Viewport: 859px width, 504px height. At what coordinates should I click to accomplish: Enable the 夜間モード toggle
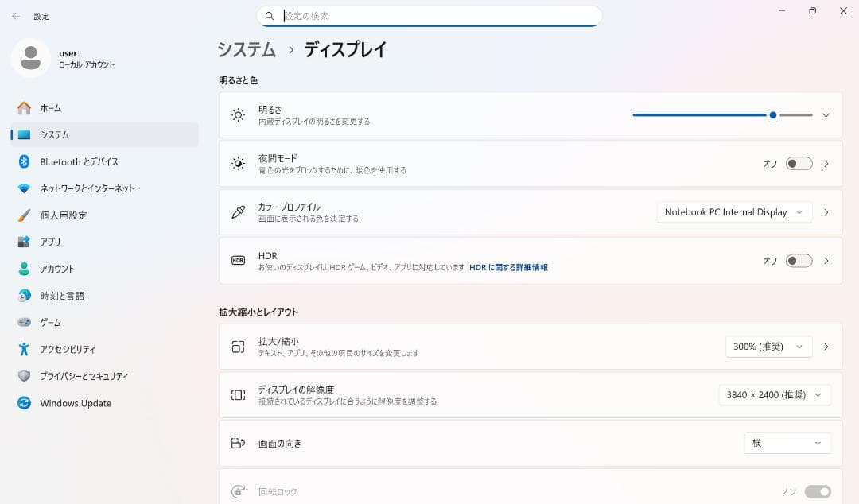point(798,163)
